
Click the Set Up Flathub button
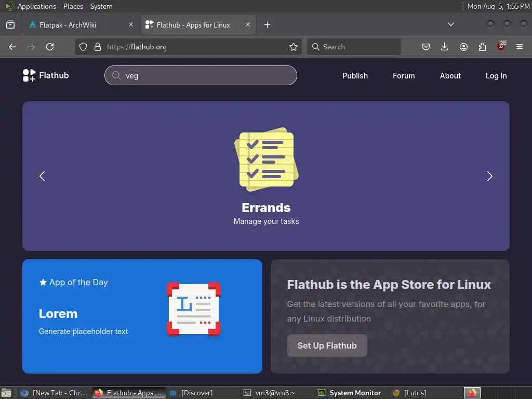pos(327,345)
